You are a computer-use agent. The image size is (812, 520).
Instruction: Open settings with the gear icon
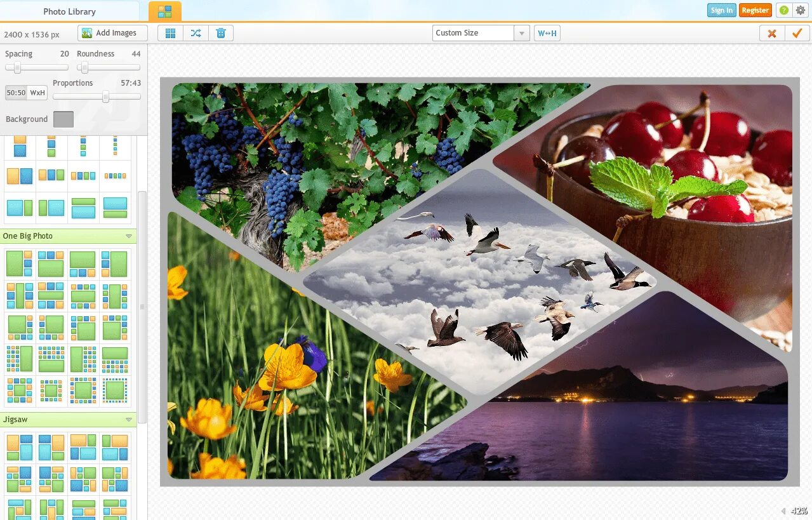[801, 10]
